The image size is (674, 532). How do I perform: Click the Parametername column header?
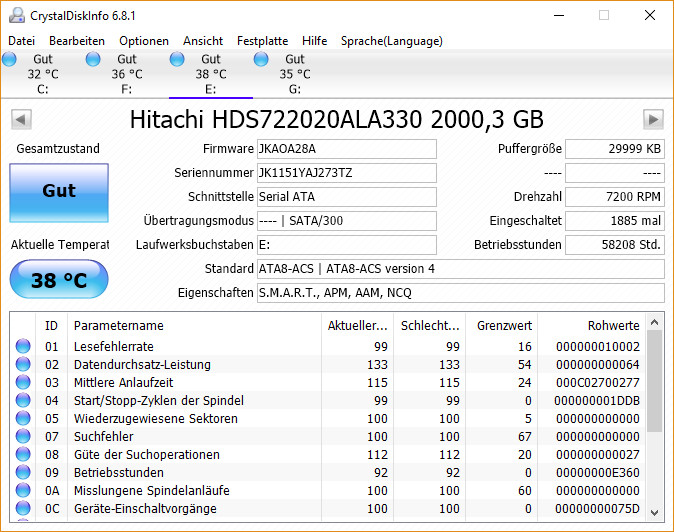[194, 325]
